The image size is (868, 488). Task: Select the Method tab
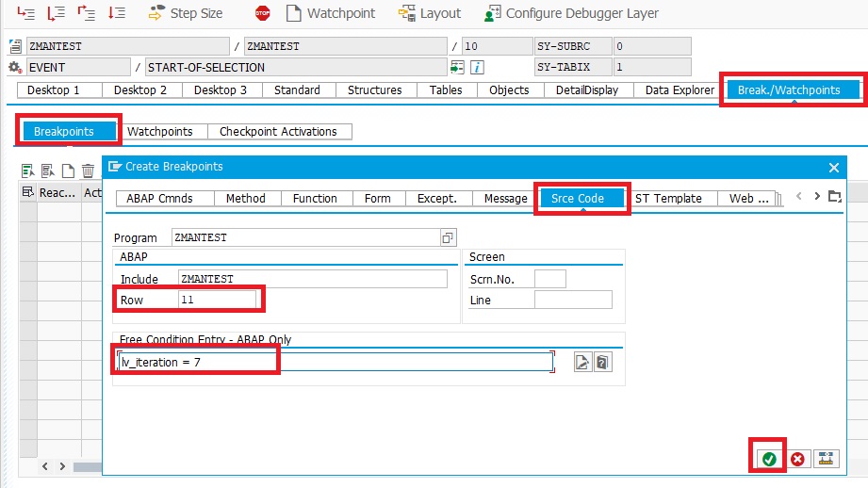[248, 198]
